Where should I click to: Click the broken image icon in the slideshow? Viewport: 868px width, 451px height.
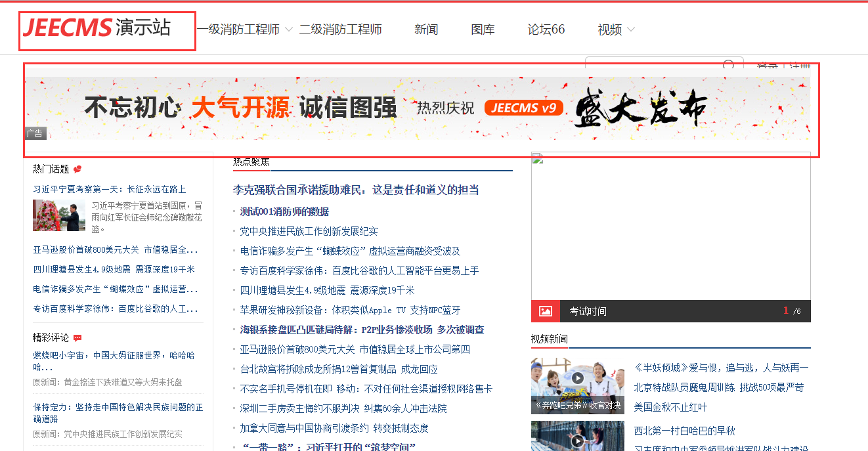pos(537,158)
